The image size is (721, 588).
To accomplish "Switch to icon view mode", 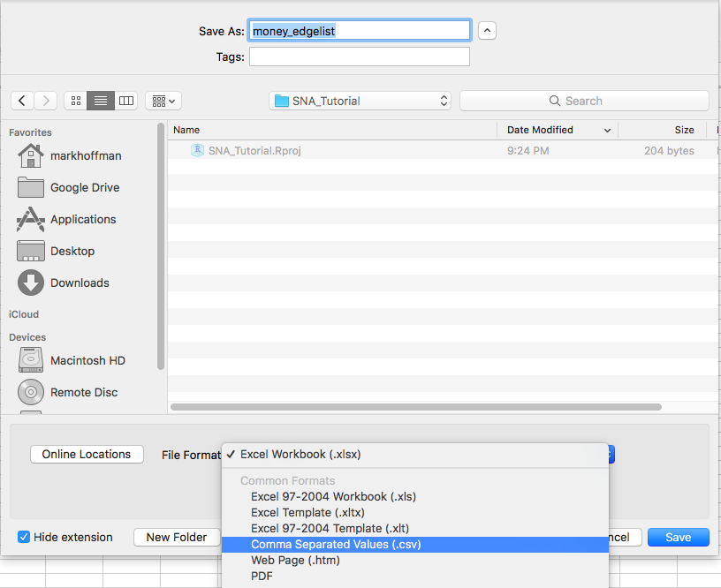I will [75, 101].
